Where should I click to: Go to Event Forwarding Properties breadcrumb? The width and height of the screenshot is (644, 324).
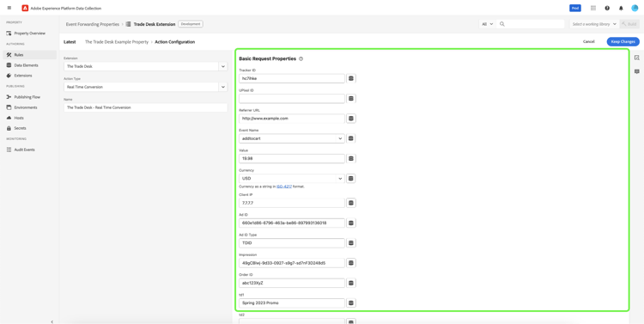pyautogui.click(x=93, y=24)
